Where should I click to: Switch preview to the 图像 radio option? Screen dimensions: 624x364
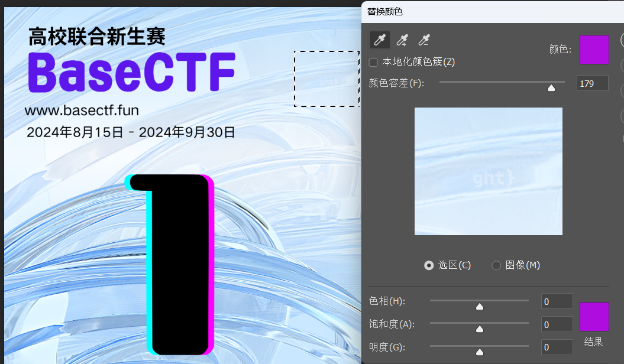tap(496, 265)
